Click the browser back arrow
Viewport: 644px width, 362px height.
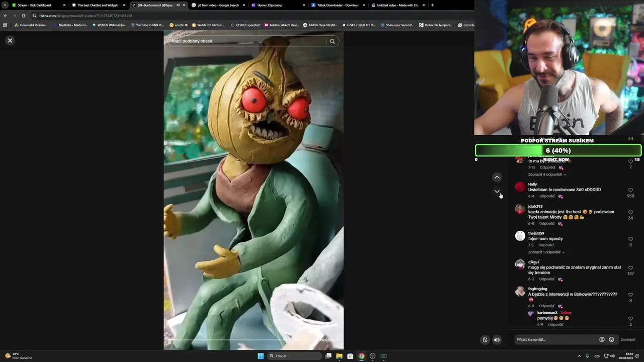6,16
